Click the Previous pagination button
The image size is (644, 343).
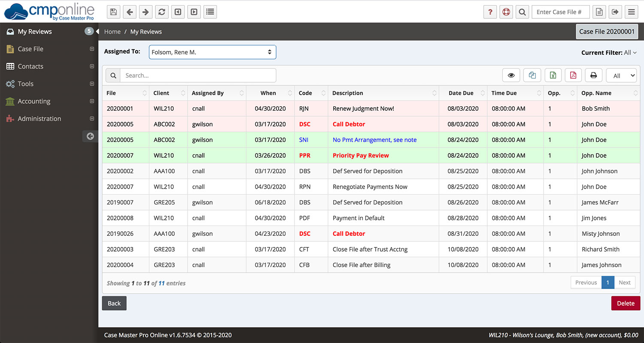coord(586,283)
